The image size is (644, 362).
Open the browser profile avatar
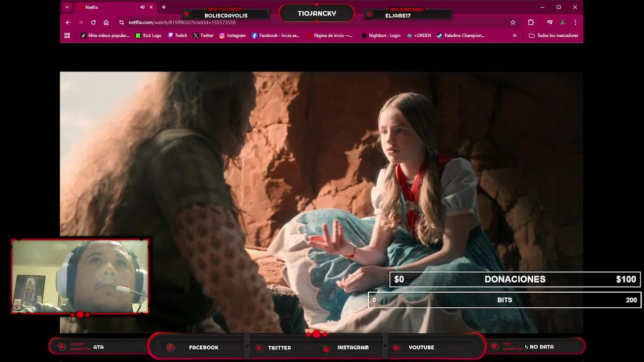(562, 22)
